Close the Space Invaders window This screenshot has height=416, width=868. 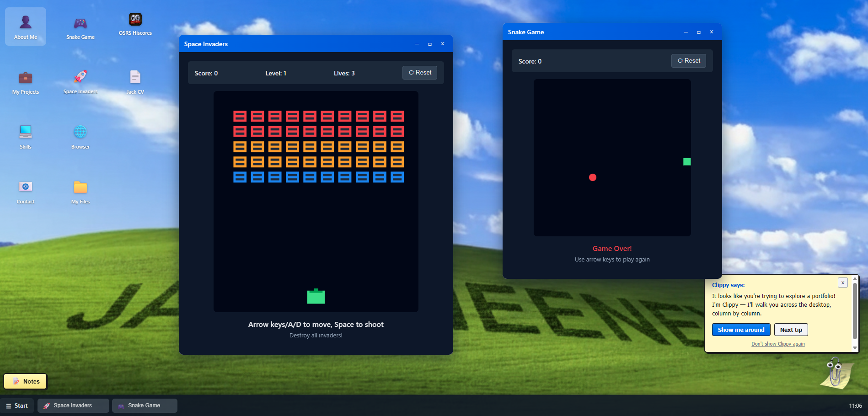click(x=442, y=44)
